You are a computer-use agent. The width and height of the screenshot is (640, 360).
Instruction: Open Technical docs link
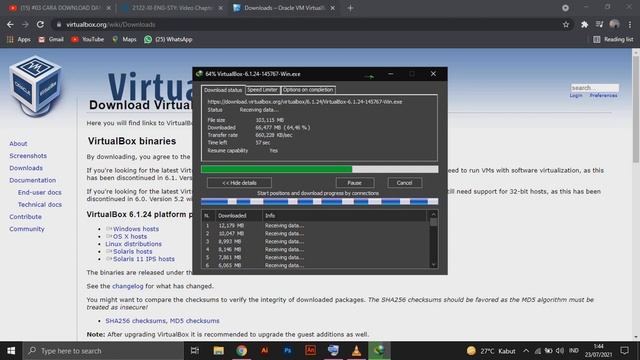(40, 204)
